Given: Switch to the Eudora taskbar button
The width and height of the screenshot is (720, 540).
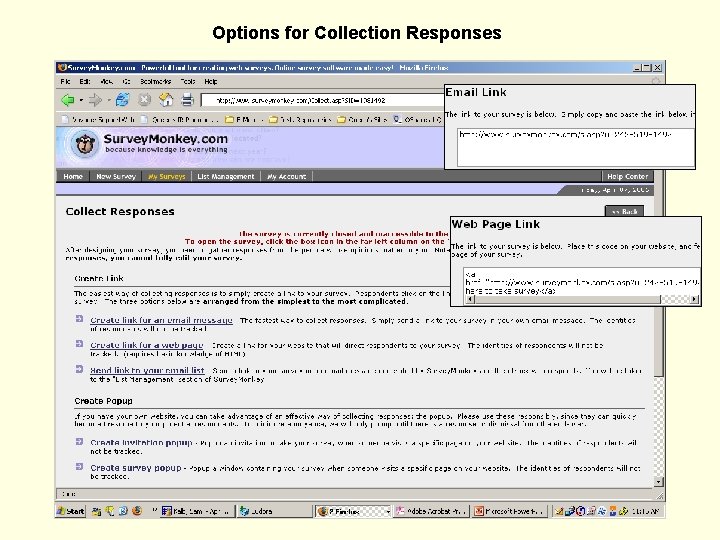Looking at the screenshot, I should (274, 511).
